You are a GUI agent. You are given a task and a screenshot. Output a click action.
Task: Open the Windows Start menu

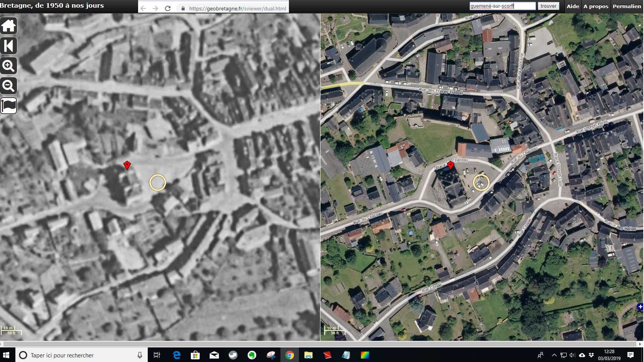7,355
